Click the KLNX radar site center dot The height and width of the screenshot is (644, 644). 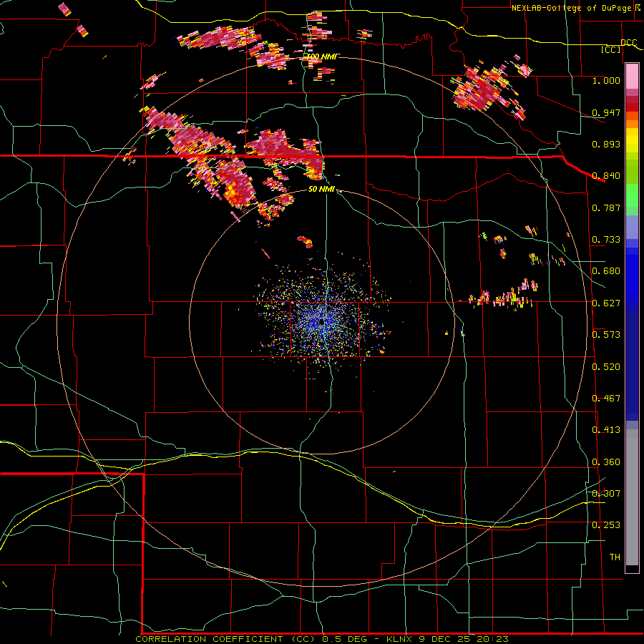[x=321, y=322]
